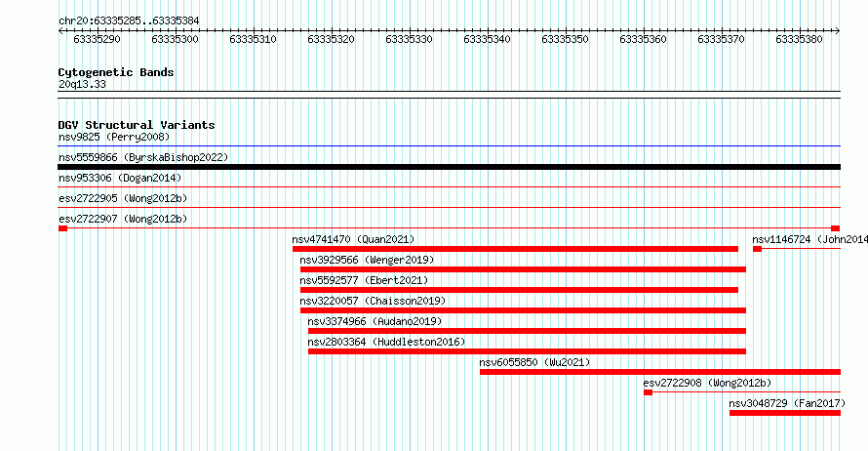Click the esv2722905 (Wong2012b) label
Screen dimensions: 868x451
123,198
